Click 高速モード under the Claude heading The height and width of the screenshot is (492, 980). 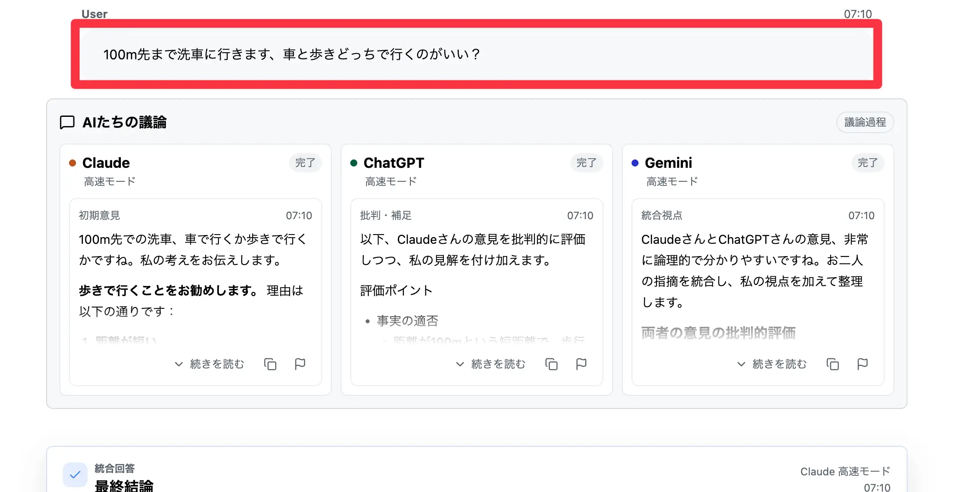109,181
